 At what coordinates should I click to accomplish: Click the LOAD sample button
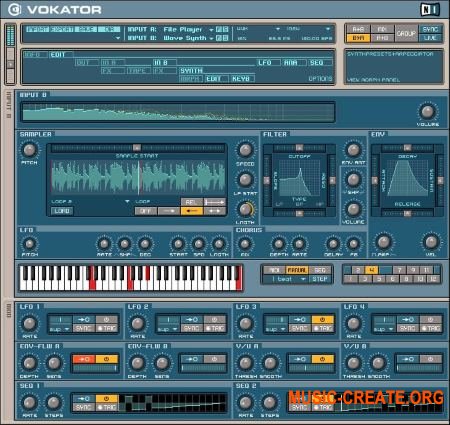[62, 211]
